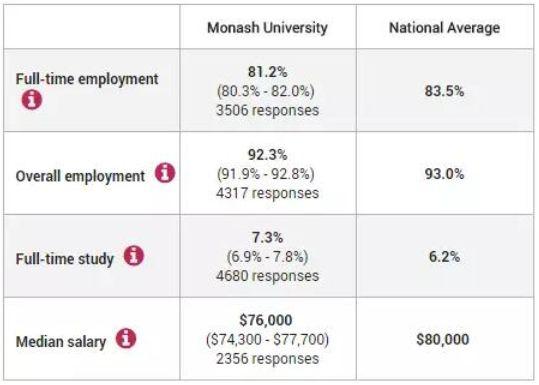Click the Median salary row label
Viewport: 539px width, 385px height.
[61, 342]
